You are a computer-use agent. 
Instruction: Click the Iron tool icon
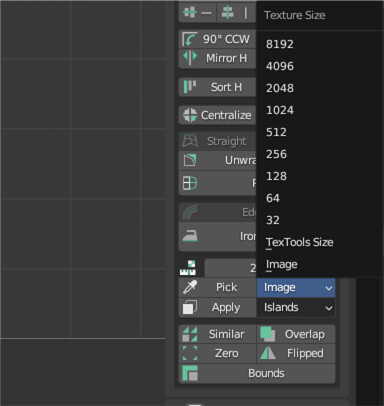pyautogui.click(x=190, y=236)
